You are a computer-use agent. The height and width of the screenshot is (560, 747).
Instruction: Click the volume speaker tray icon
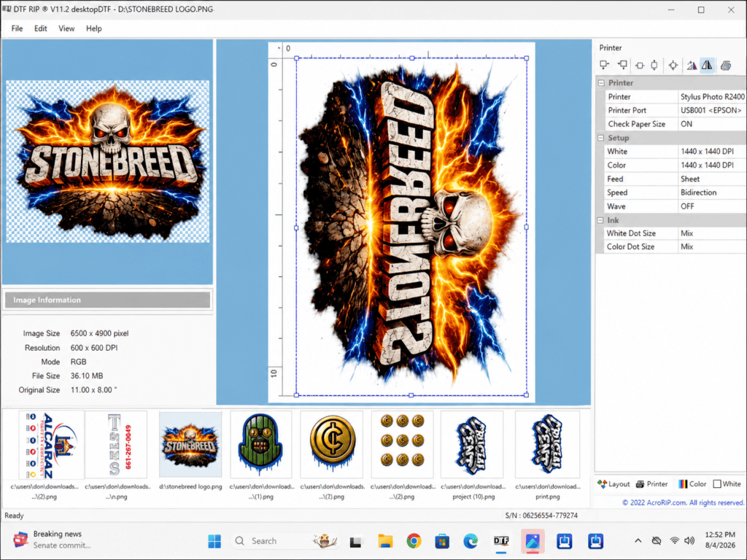pos(689,540)
